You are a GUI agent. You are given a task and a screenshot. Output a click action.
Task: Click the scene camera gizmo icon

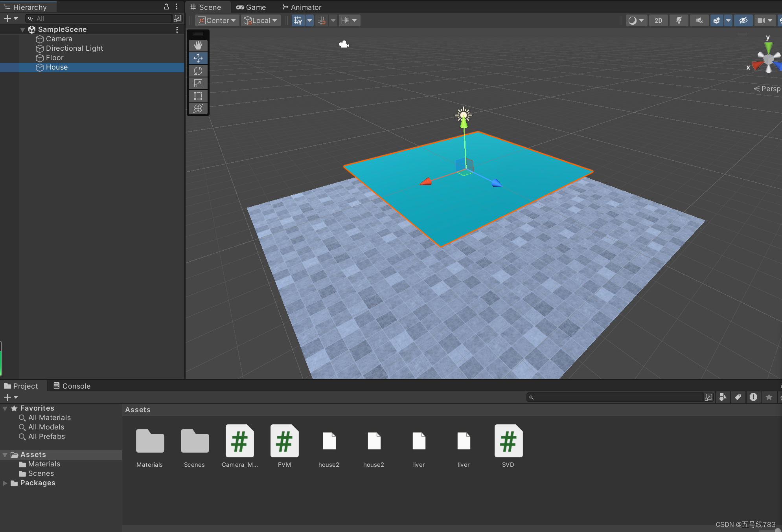pyautogui.click(x=344, y=44)
